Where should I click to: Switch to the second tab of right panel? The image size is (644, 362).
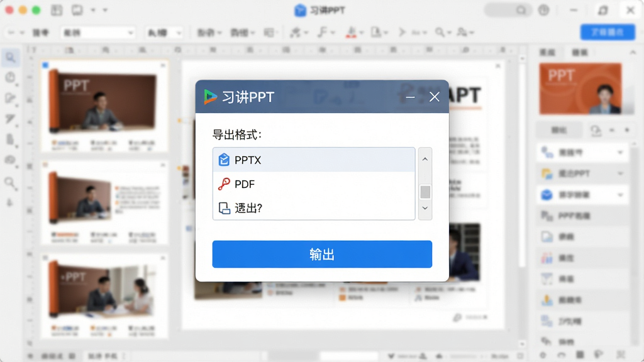pyautogui.click(x=580, y=53)
